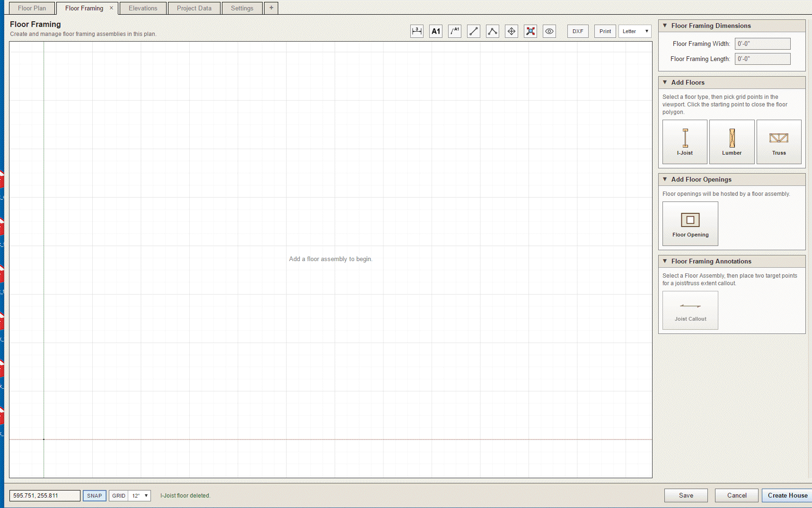
Task: Select the pan/move tool
Action: click(x=512, y=31)
